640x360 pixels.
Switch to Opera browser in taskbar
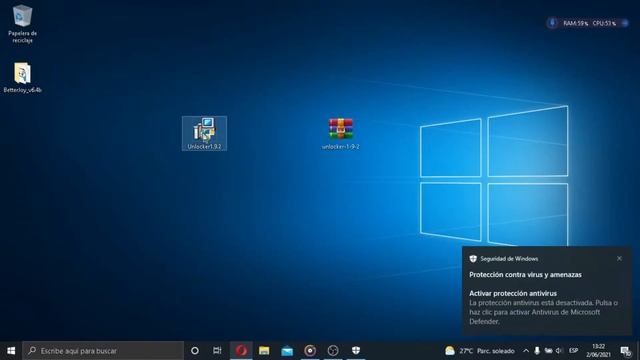(x=241, y=351)
